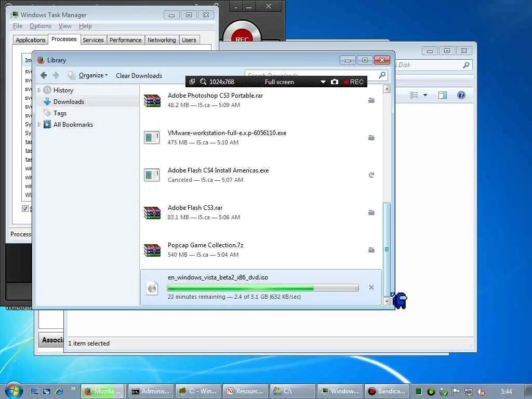
Task: Open folder containing Popcap Game Collection.7z
Action: coord(371,250)
